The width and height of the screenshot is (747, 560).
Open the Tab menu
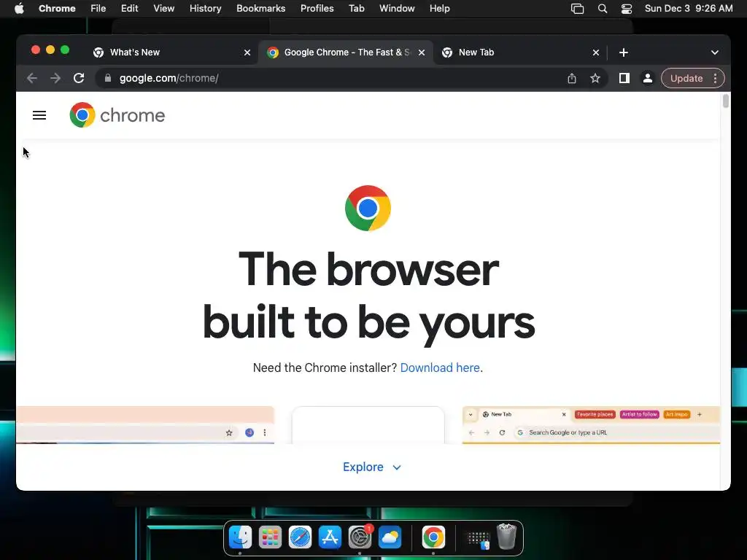tap(356, 9)
